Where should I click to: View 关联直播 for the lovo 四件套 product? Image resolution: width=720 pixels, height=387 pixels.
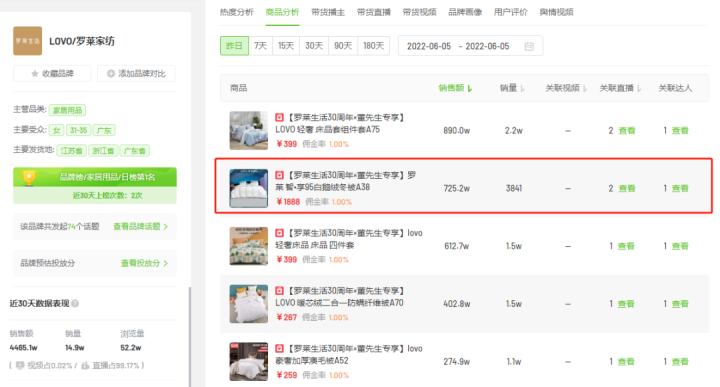[626, 247]
